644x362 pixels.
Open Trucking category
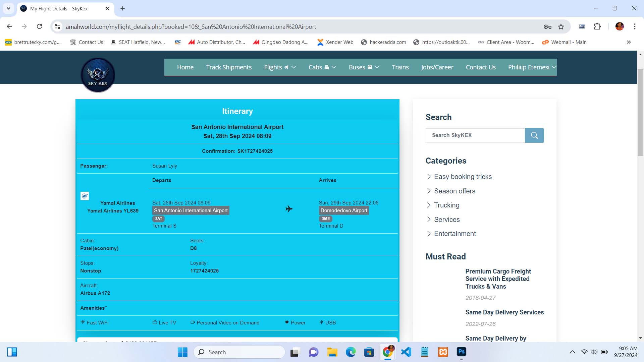click(x=446, y=205)
